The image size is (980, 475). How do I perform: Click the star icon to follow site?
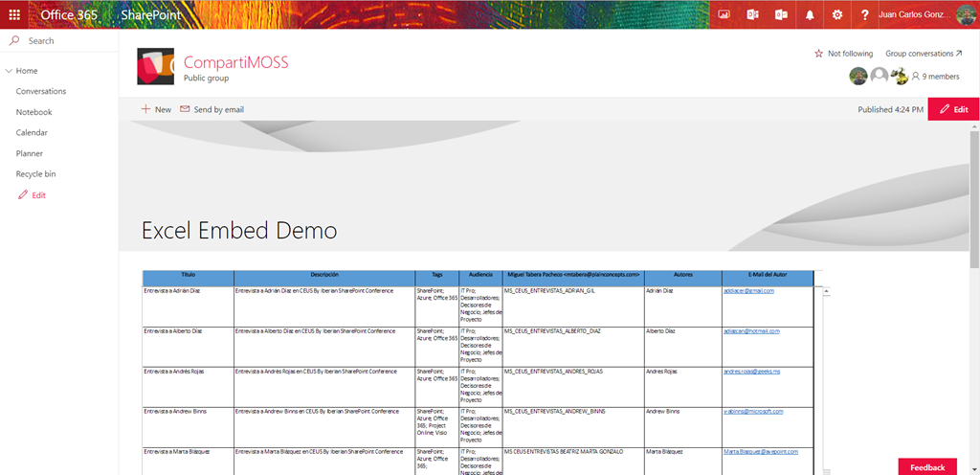coord(819,54)
